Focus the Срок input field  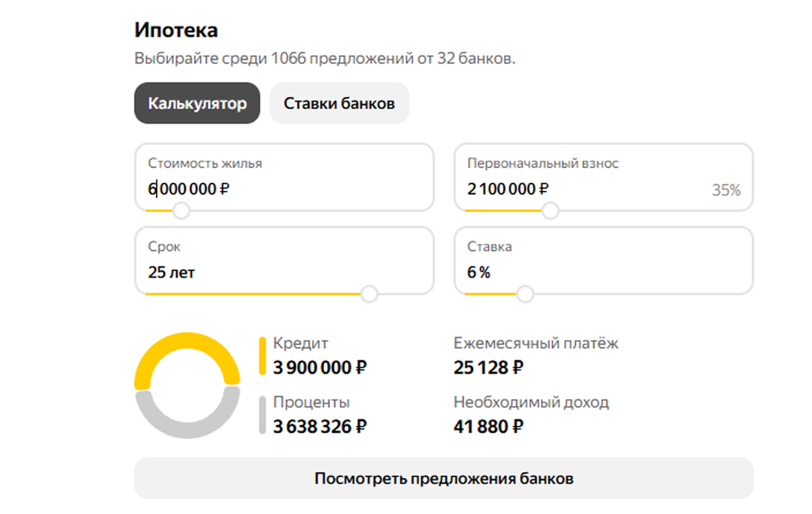(284, 273)
